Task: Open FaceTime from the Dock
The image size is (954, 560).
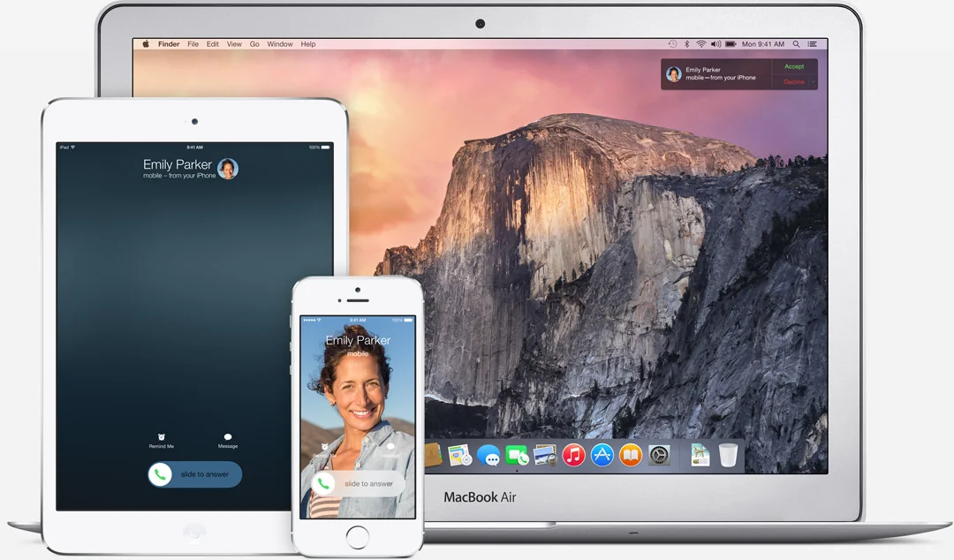Action: (x=517, y=455)
